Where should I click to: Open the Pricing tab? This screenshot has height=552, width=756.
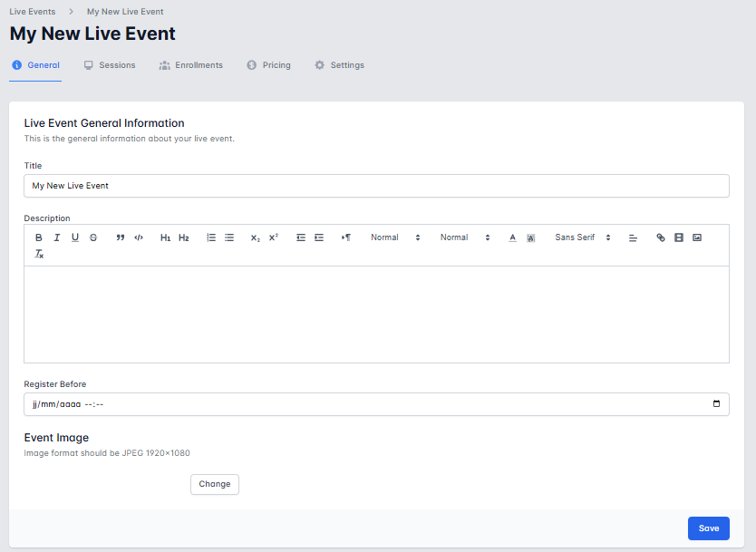269,65
